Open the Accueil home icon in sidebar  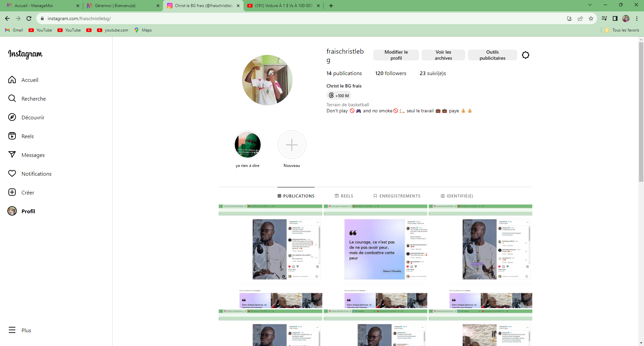[x=12, y=80]
